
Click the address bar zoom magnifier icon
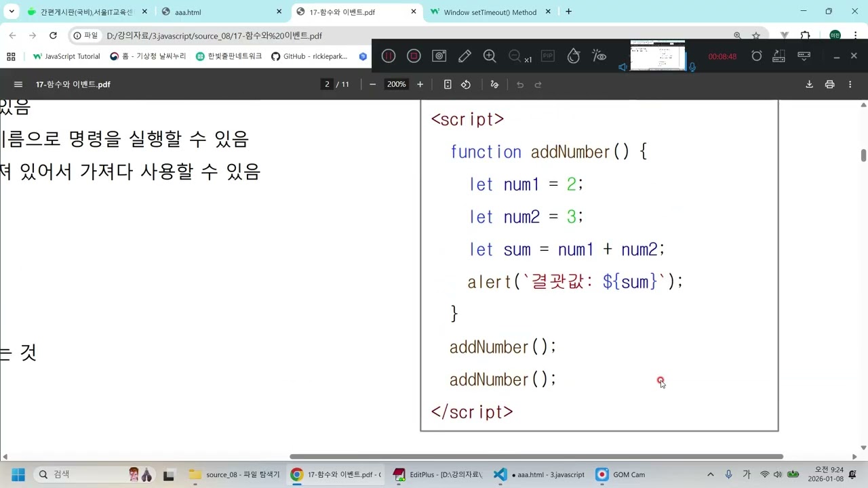click(737, 35)
